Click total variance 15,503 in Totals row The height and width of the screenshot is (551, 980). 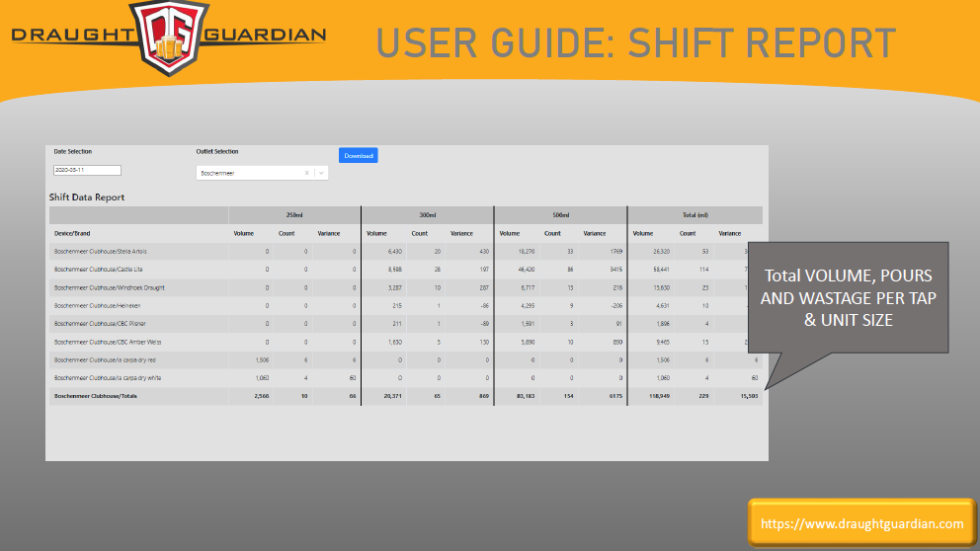(x=749, y=396)
